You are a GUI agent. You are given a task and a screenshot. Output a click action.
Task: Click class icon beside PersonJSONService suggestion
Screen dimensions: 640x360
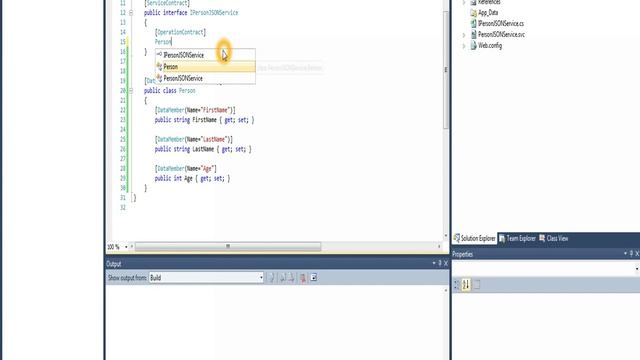[159, 78]
